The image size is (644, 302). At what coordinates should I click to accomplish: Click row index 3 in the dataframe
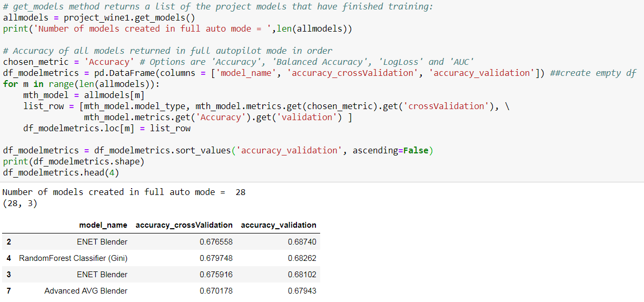tap(9, 275)
